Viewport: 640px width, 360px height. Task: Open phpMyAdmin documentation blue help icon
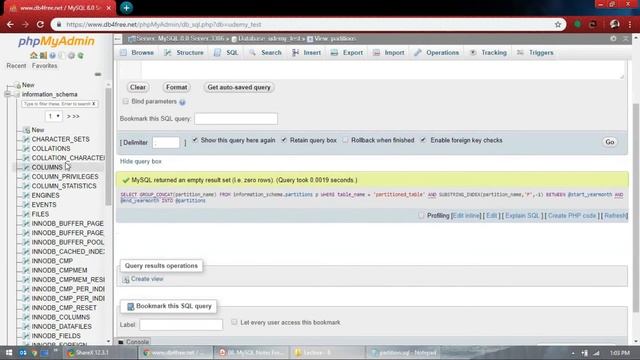53,55
